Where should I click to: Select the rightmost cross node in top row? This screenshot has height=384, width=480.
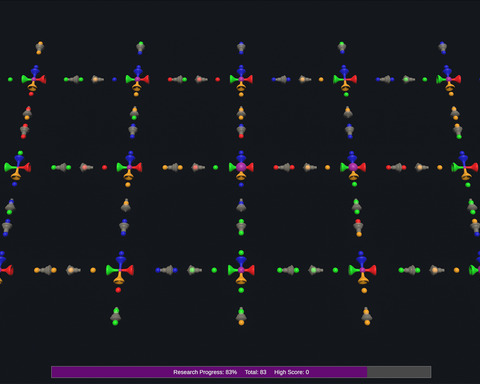point(449,79)
